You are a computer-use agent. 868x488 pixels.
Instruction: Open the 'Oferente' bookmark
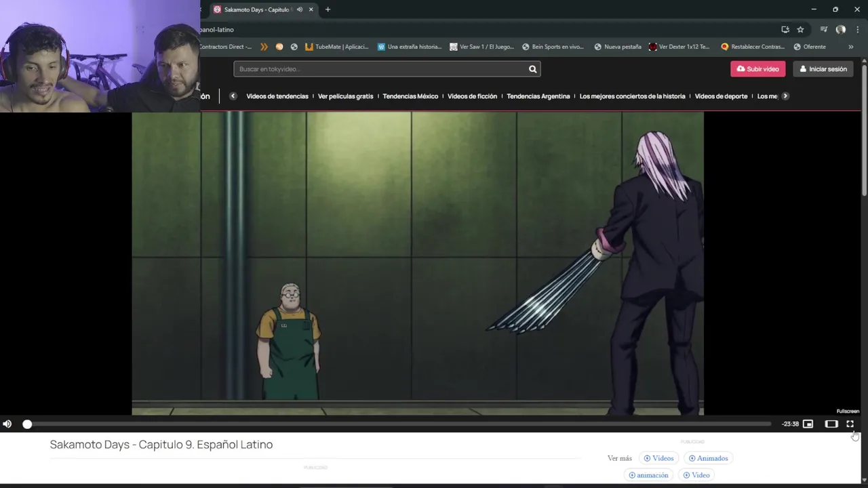point(810,47)
